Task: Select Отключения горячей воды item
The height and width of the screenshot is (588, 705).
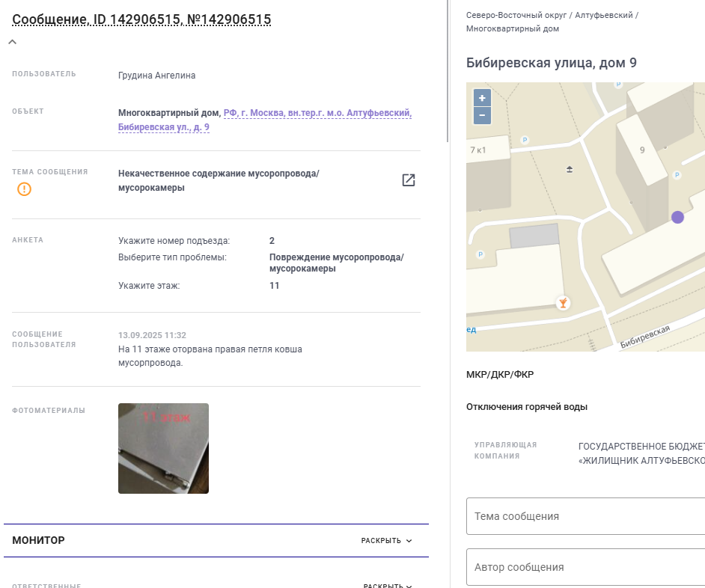Action: click(526, 407)
